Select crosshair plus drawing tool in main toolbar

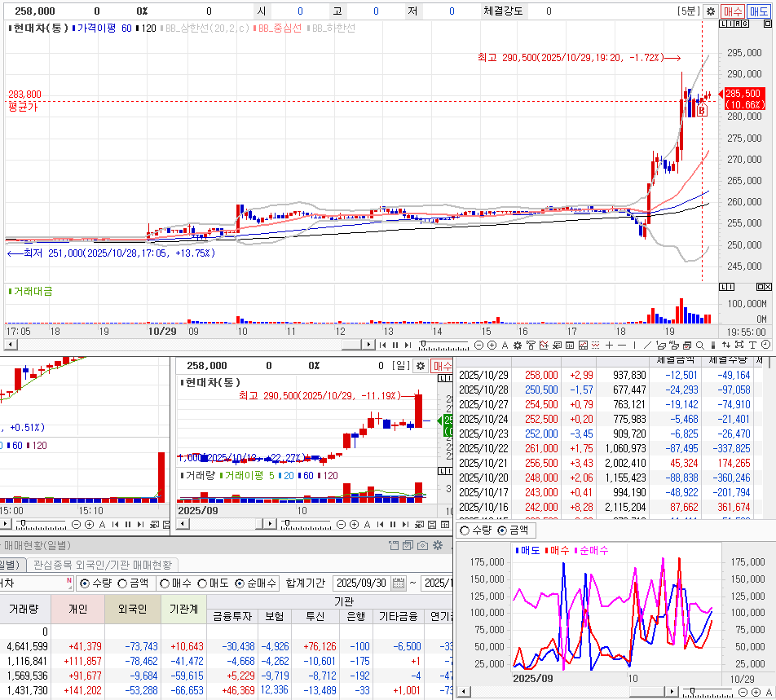[x=609, y=345]
